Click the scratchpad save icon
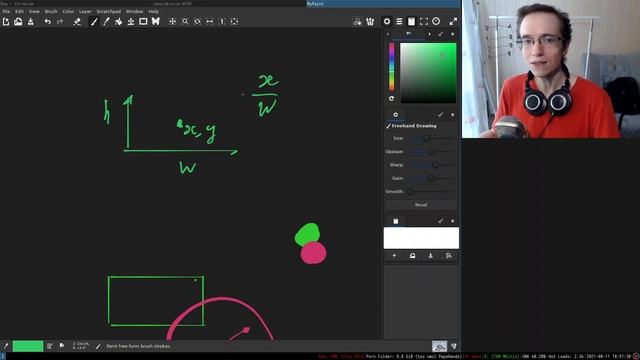This screenshot has height=360, width=640. point(431,256)
